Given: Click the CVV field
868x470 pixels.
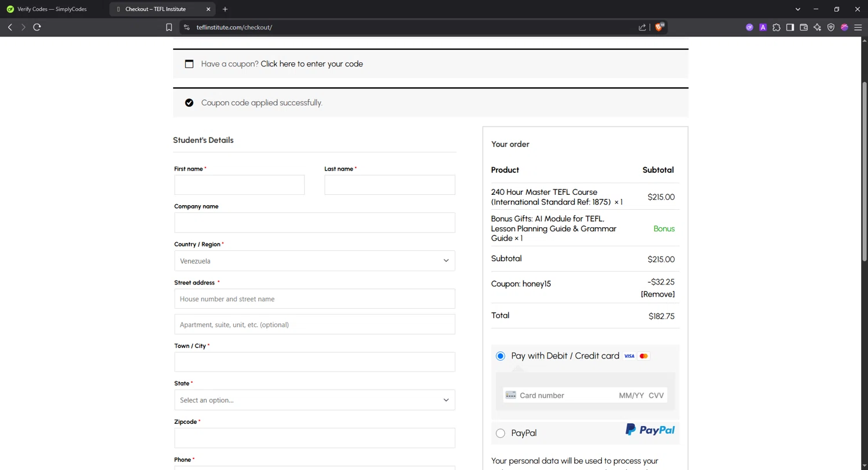Looking at the screenshot, I should (656, 395).
